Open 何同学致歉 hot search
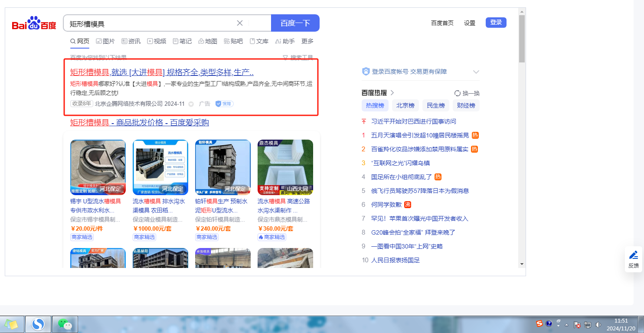The width and height of the screenshot is (644, 333). click(387, 205)
